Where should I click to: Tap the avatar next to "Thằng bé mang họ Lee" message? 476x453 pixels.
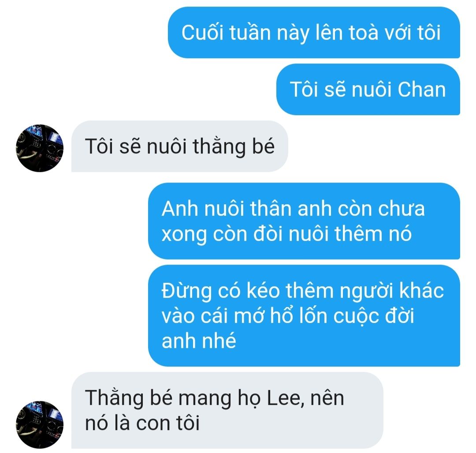tap(40, 425)
